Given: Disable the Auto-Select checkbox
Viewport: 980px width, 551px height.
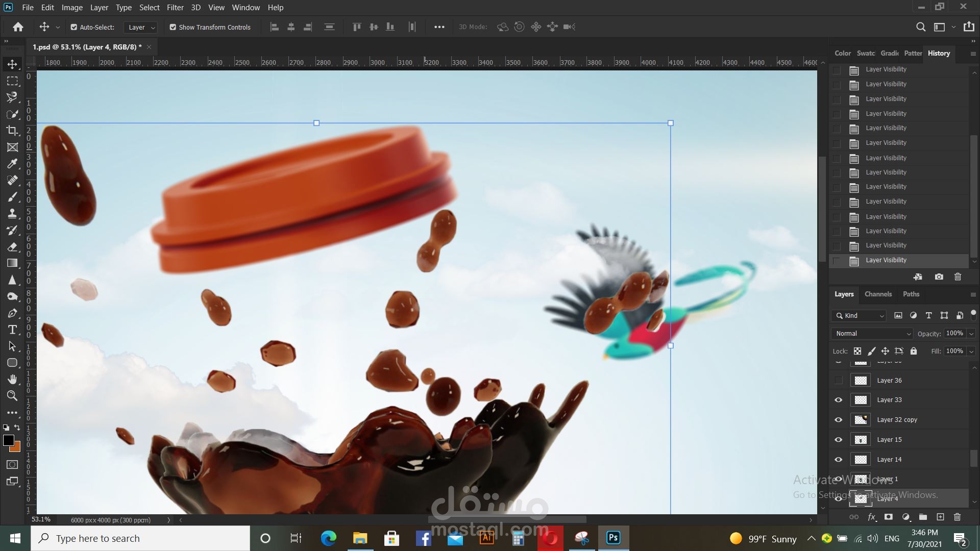Looking at the screenshot, I should pyautogui.click(x=74, y=27).
